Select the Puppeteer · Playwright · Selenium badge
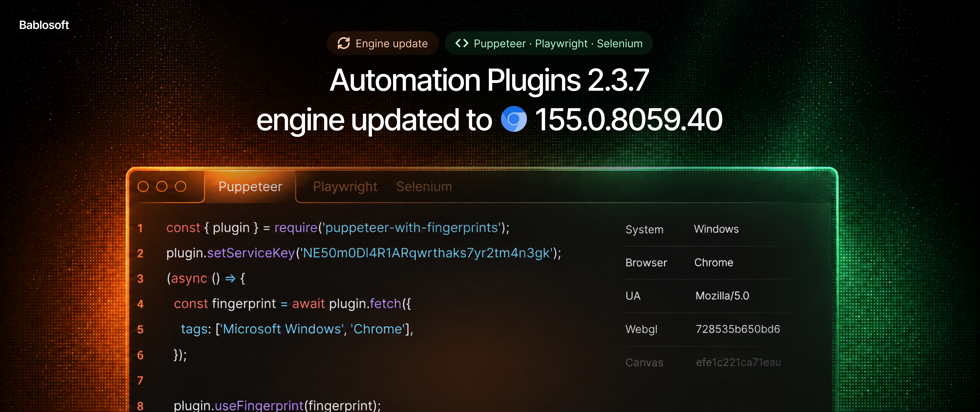 click(x=549, y=43)
